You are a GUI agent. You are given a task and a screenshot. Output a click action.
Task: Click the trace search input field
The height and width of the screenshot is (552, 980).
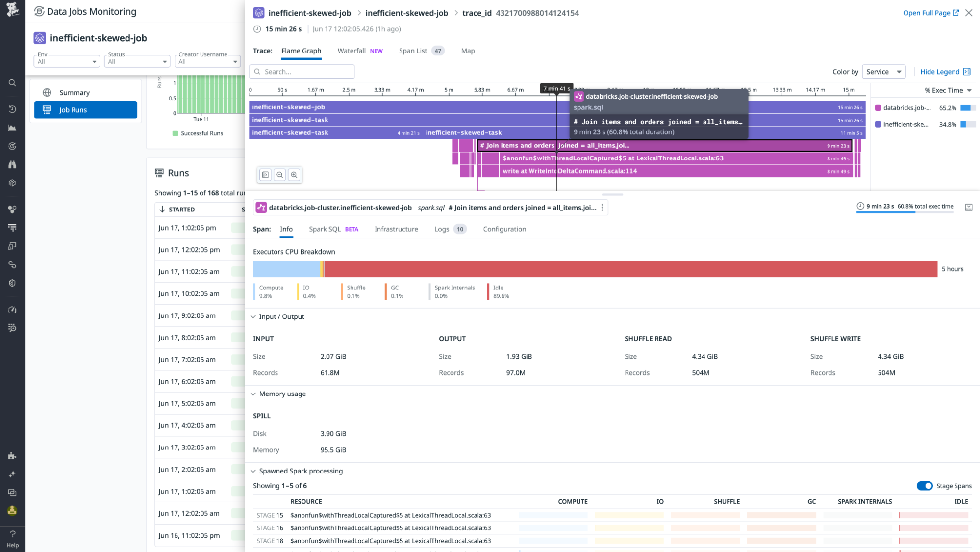302,71
